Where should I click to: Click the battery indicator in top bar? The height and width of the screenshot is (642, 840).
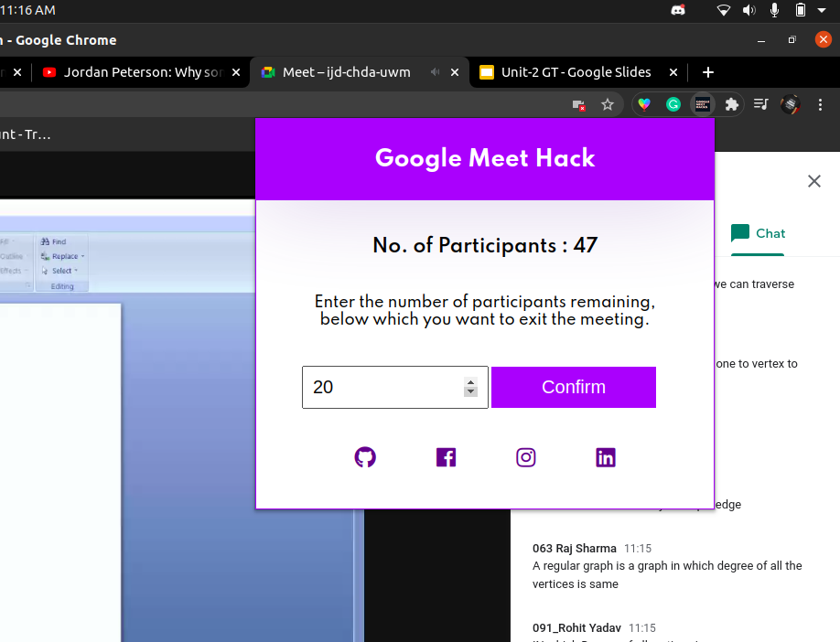pos(800,10)
